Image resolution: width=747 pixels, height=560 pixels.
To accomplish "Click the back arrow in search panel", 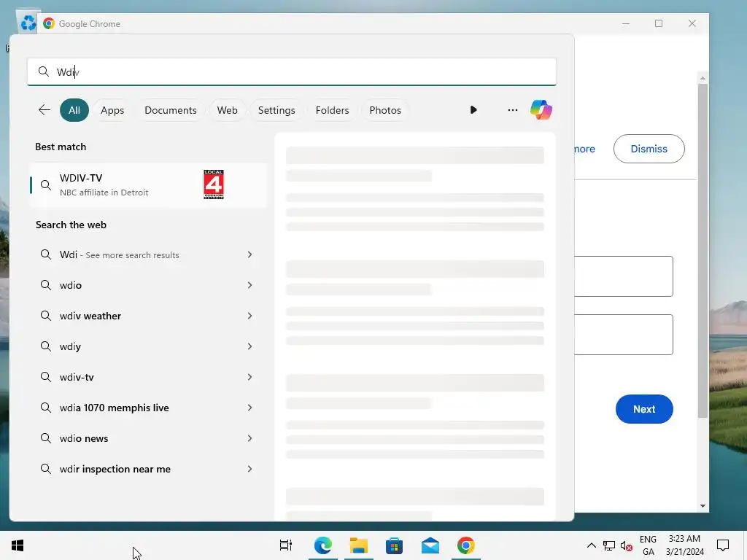I will point(44,110).
